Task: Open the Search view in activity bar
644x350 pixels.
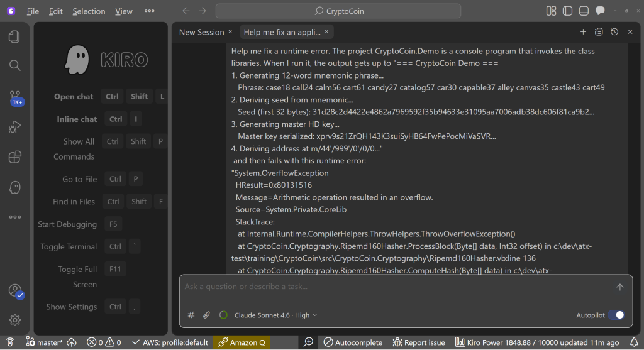Action: 14,65
